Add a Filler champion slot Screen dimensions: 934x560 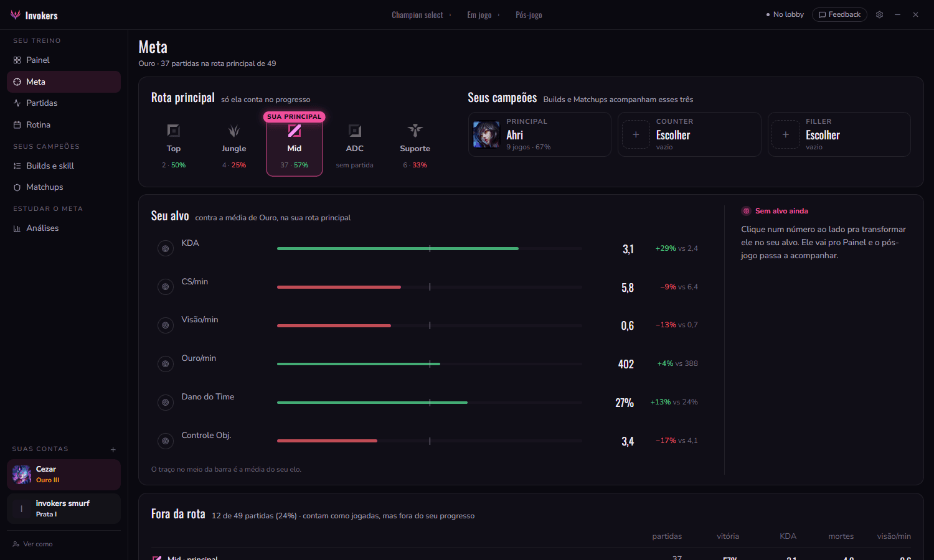[786, 134]
